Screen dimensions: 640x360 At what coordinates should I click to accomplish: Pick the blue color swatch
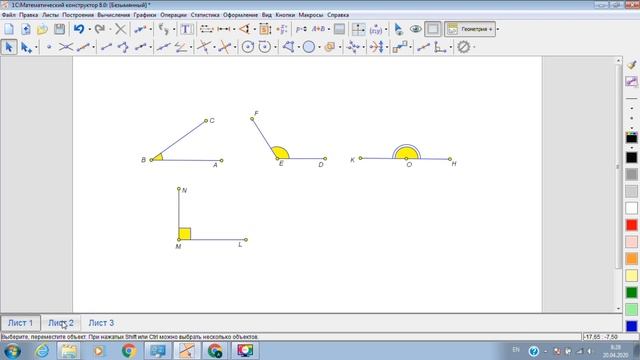631,326
